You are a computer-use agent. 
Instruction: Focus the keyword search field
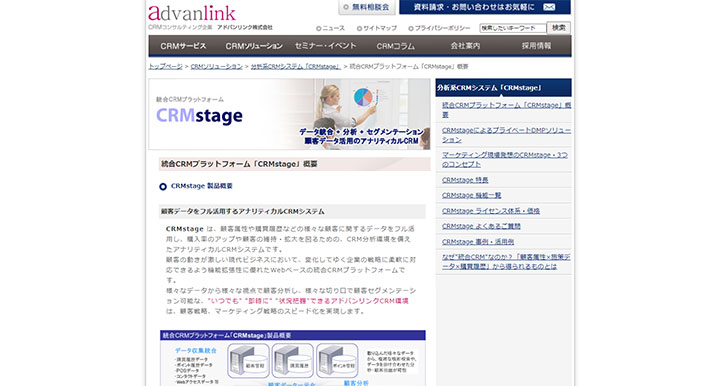[513, 28]
